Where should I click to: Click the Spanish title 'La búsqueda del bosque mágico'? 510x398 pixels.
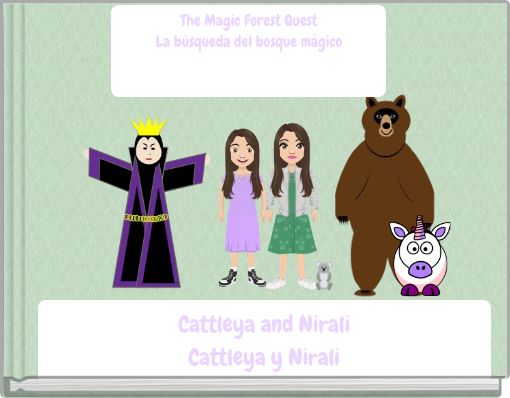[x=249, y=42]
